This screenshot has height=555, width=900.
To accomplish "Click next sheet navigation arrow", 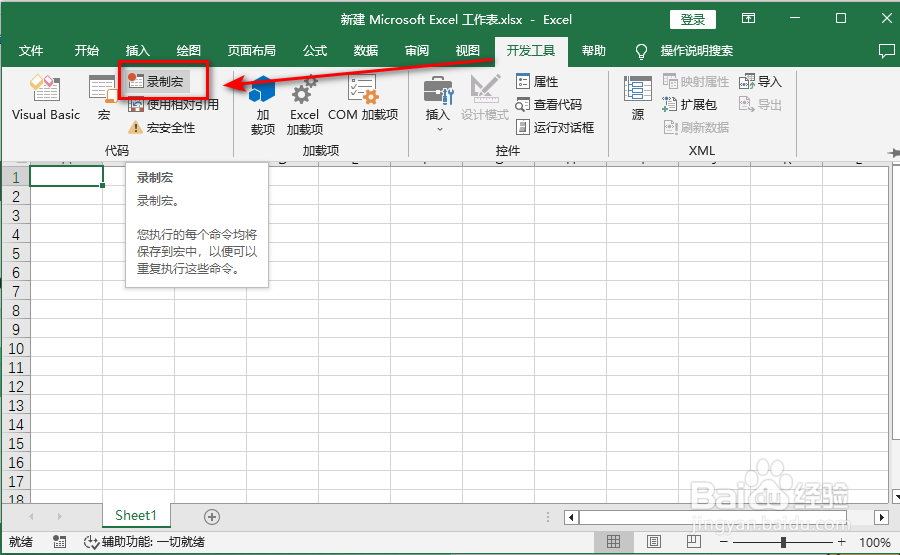I will coord(59,517).
